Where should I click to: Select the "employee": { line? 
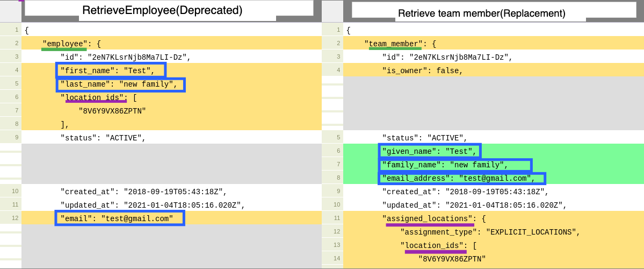click(72, 44)
